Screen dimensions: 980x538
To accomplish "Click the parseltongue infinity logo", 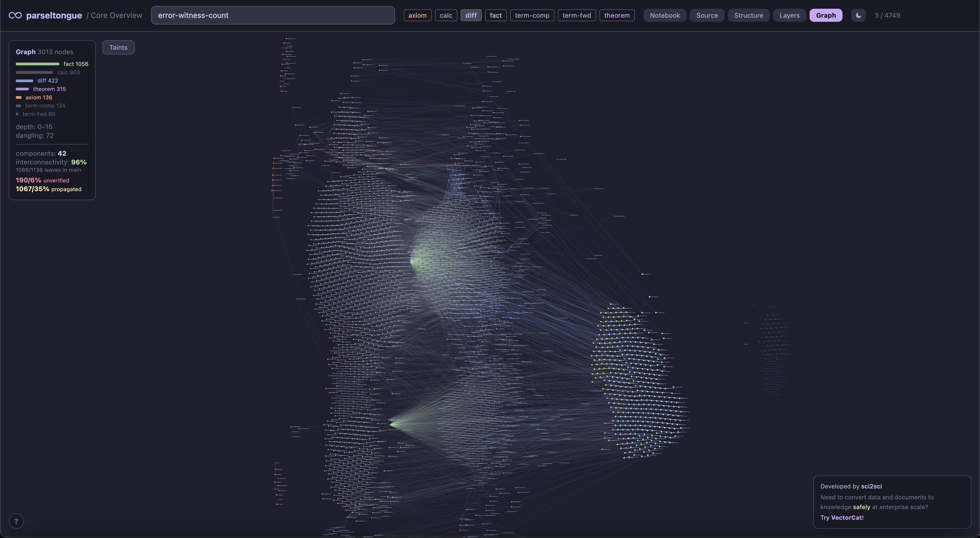I will pyautogui.click(x=15, y=15).
